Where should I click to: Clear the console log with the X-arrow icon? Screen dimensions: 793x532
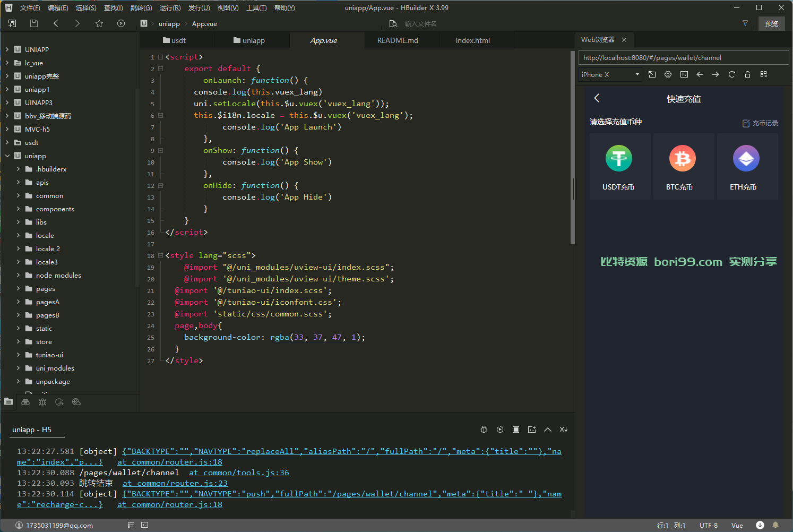564,430
